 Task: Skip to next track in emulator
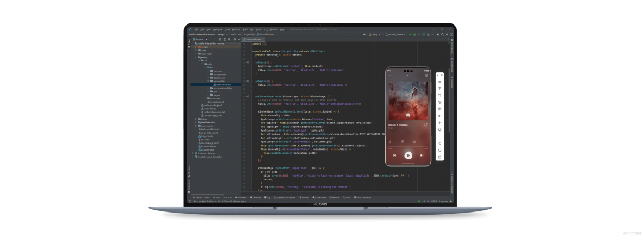[x=422, y=155]
